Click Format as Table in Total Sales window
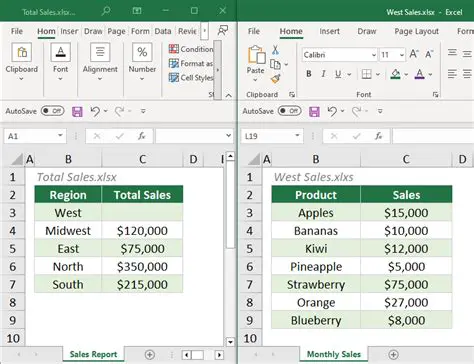 (190, 63)
